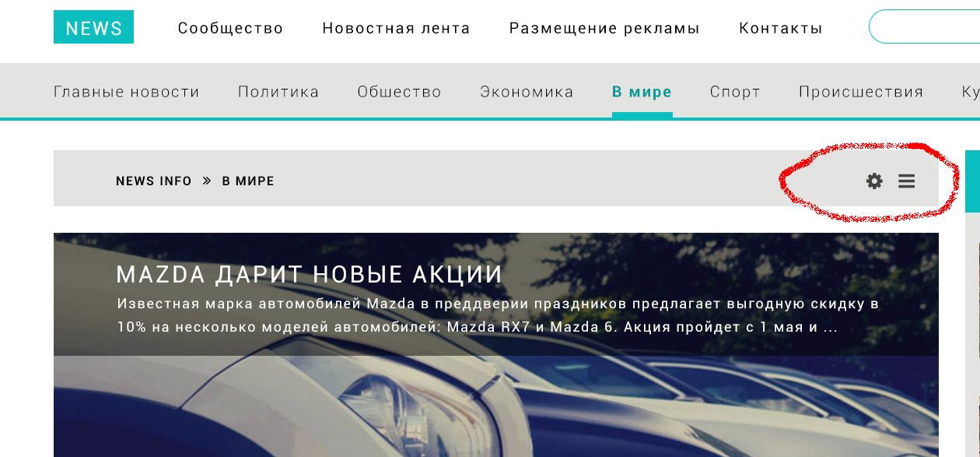Click the teal sidebar block on the right
Image resolution: width=980 pixels, height=457 pixels.
(972, 181)
